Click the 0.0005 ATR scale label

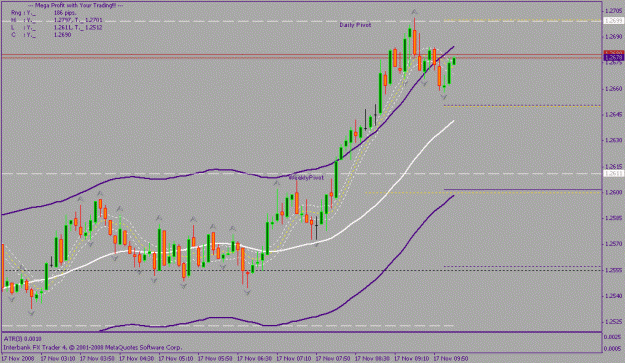click(613, 349)
